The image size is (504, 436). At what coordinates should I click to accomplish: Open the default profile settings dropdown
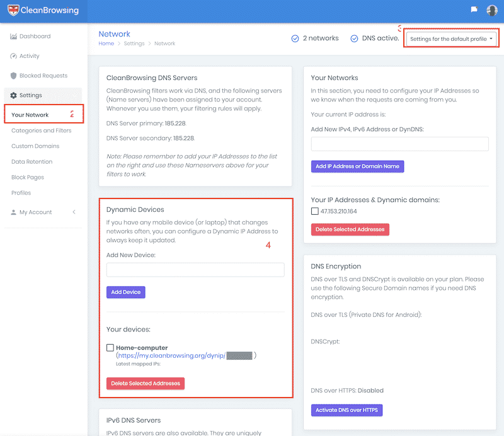(x=451, y=39)
